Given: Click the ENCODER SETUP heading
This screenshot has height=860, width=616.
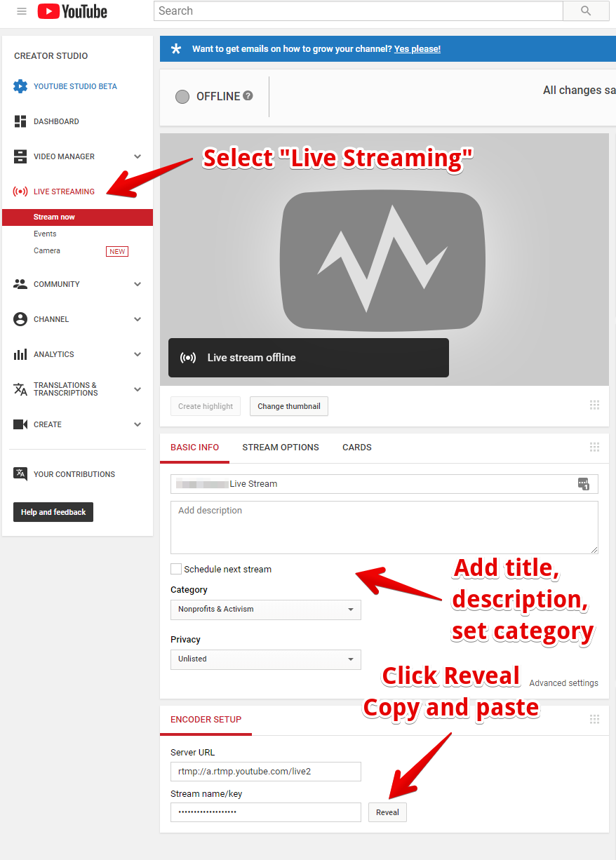Looking at the screenshot, I should click(206, 720).
